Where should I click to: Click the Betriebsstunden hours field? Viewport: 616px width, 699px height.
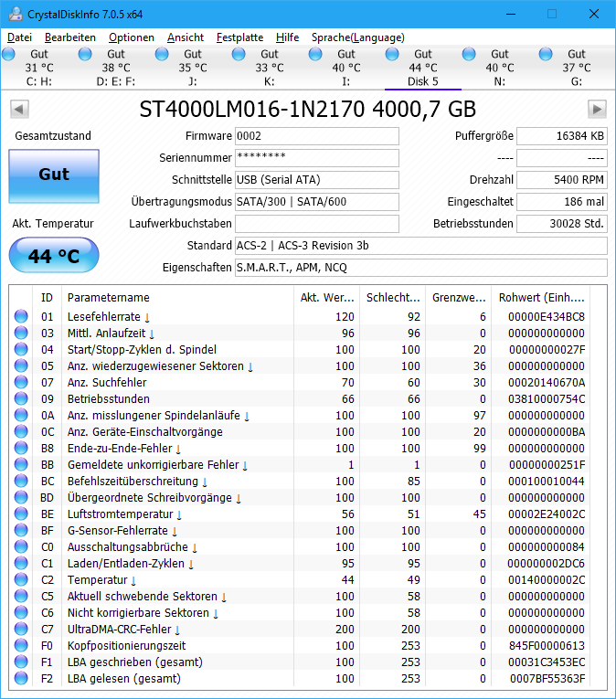561,223
